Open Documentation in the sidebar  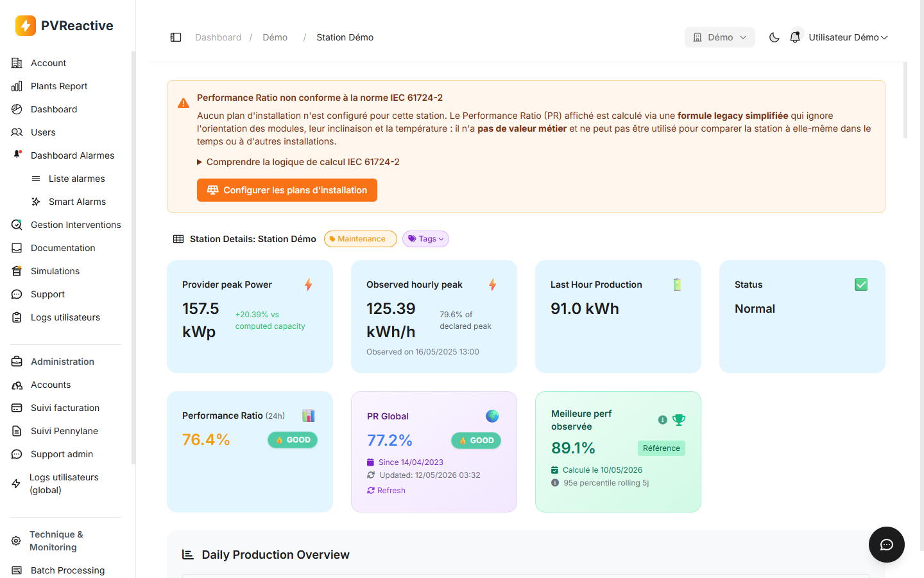[63, 248]
